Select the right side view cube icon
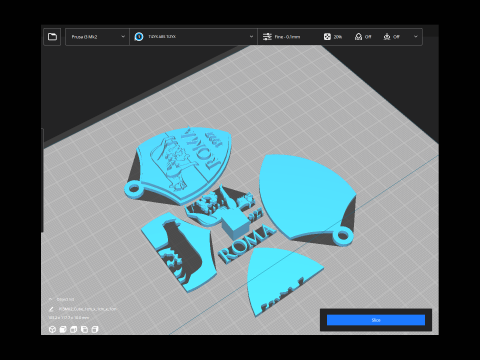This screenshot has height=360, width=480. tap(95, 329)
